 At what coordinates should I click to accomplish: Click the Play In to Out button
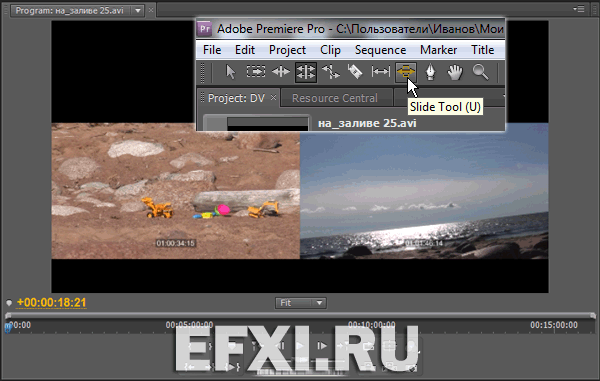232,367
